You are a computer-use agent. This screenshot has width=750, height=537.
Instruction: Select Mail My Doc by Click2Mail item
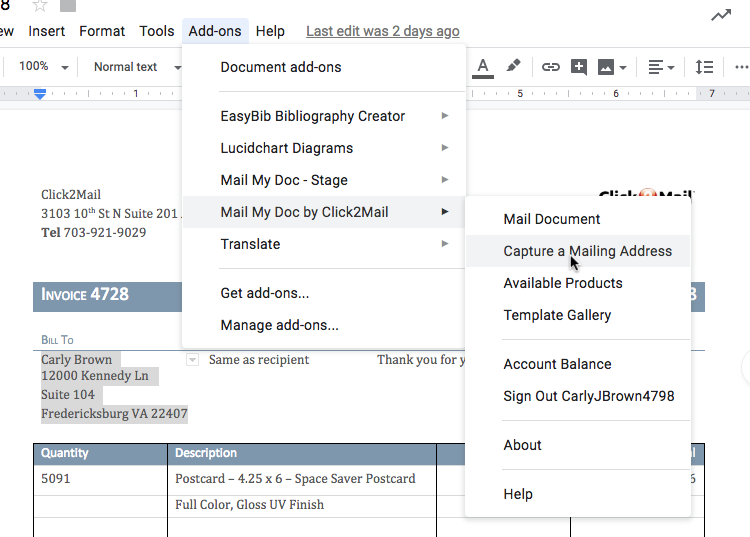(324, 212)
